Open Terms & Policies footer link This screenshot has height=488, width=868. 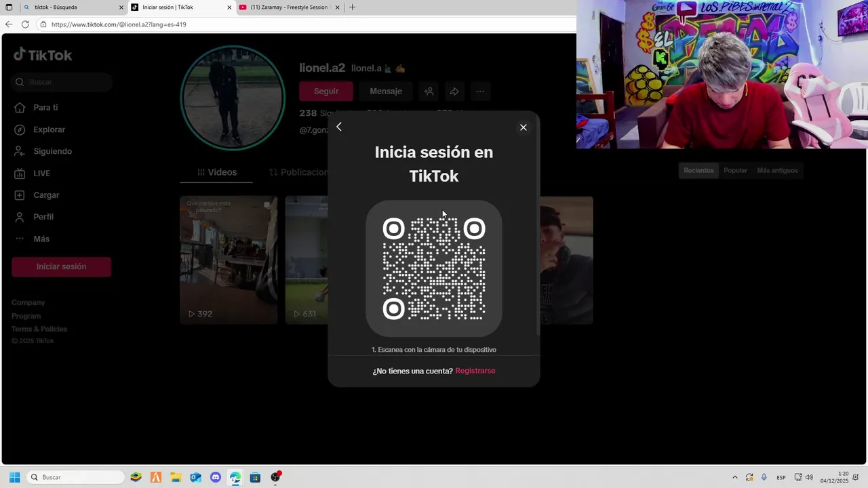click(x=39, y=329)
